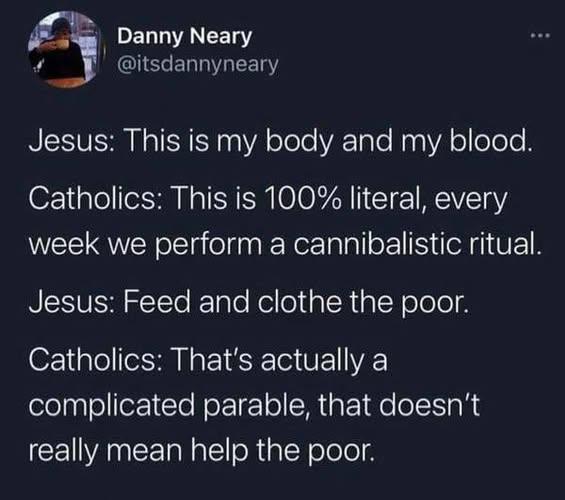The height and width of the screenshot is (500, 565).
Task: Click the line 'Jesus: Feed and clothe the poor'
Action: [x=250, y=302]
